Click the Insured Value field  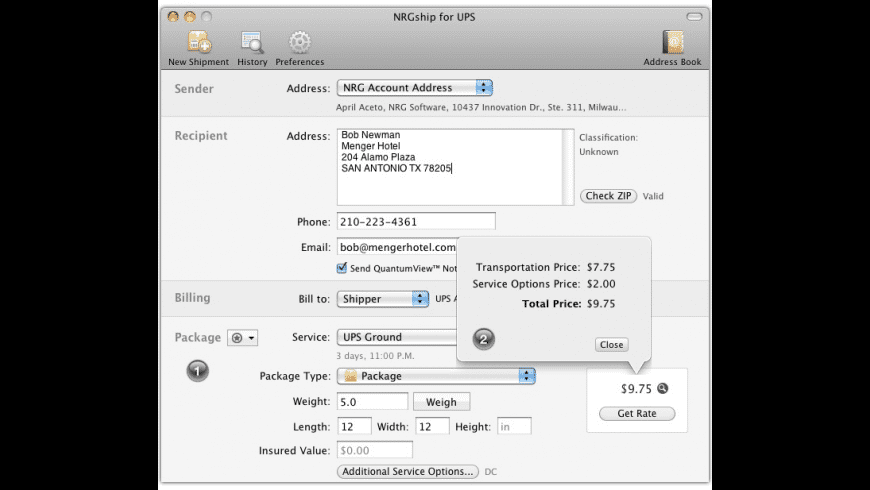click(x=375, y=450)
